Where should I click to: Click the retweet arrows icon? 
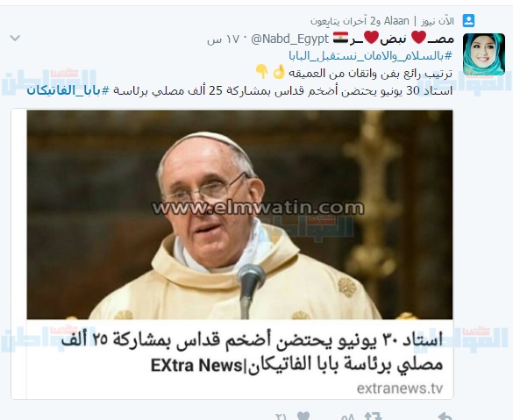373,416
